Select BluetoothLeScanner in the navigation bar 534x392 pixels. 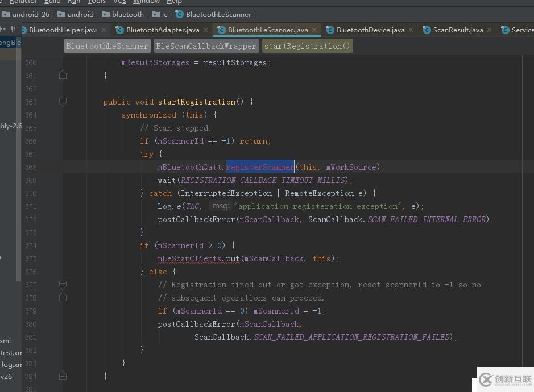click(218, 14)
